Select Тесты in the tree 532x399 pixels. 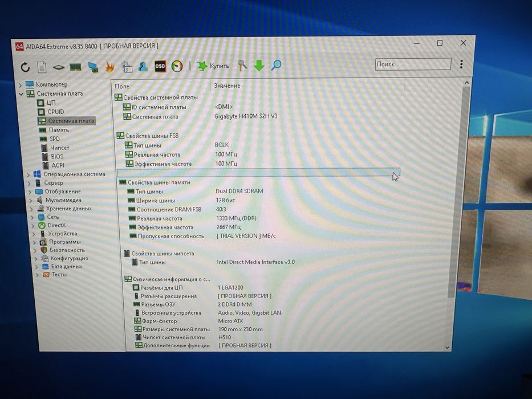(59, 275)
